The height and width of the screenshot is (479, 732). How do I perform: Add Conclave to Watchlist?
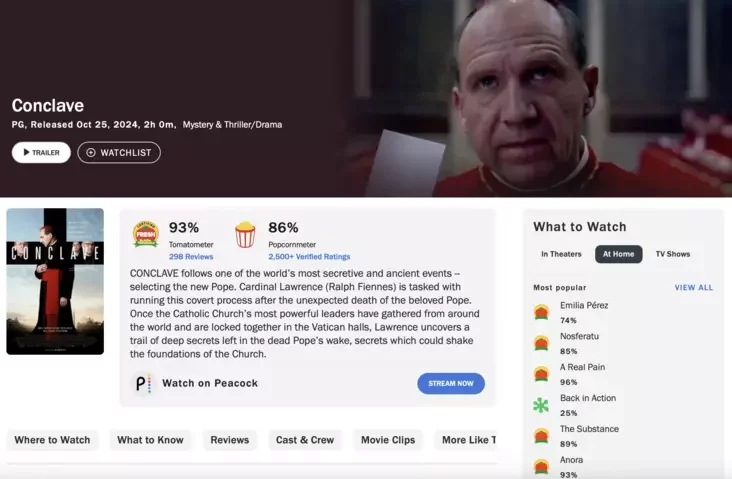[119, 153]
